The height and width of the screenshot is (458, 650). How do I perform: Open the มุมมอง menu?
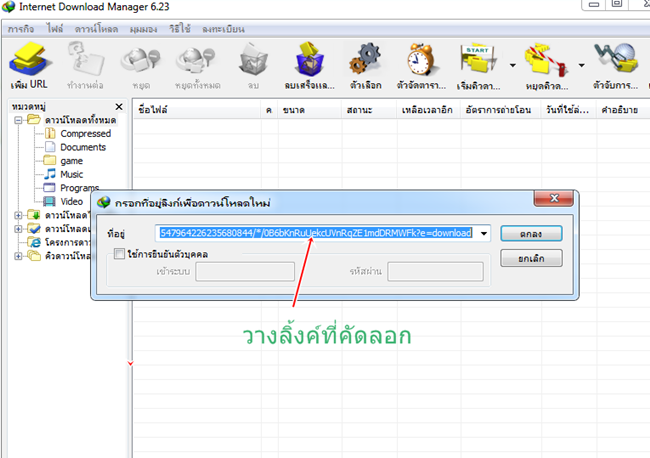click(x=143, y=29)
